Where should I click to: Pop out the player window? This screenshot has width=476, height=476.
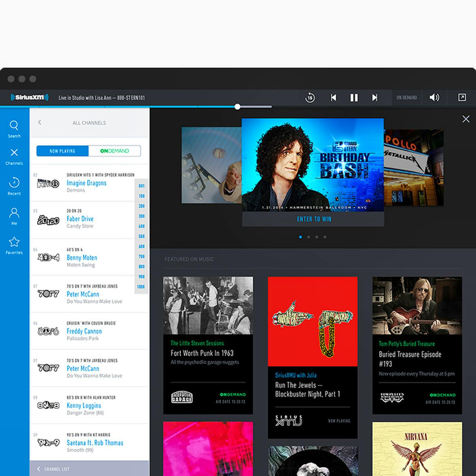tap(462, 98)
